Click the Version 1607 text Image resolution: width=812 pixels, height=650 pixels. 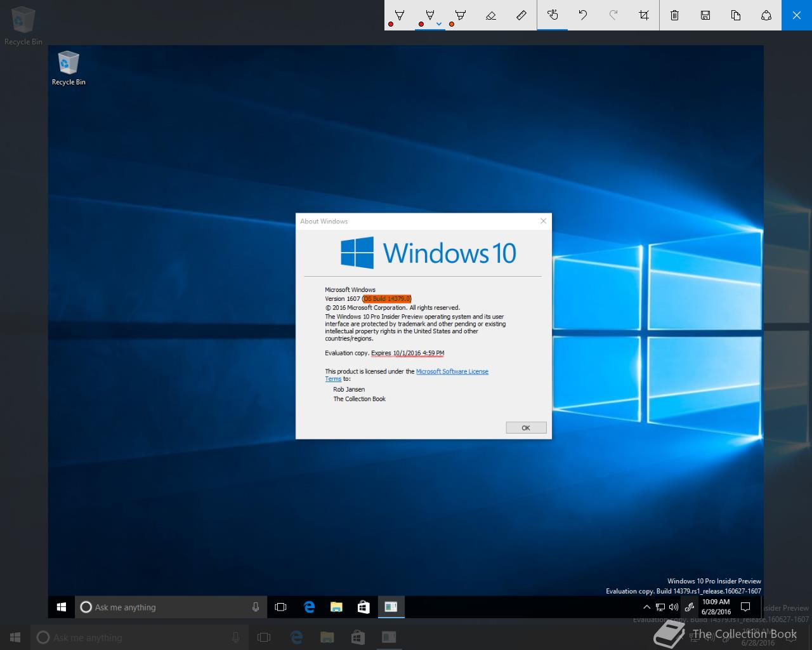coord(343,298)
